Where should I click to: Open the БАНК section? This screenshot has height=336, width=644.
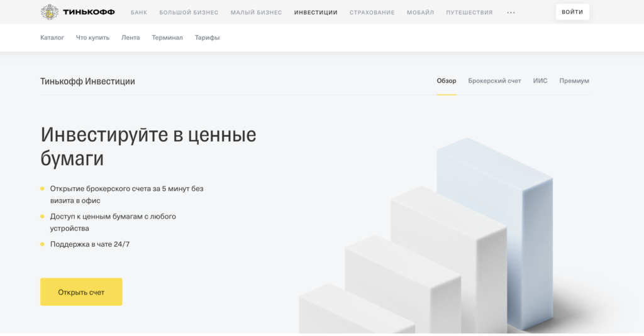tap(139, 13)
